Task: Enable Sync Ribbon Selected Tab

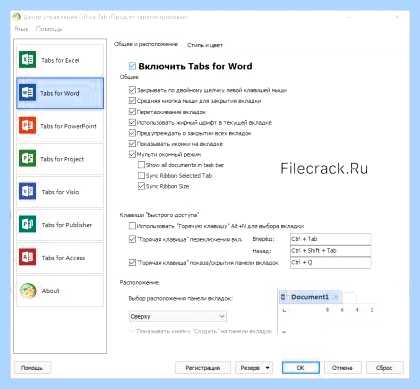Action: click(141, 175)
